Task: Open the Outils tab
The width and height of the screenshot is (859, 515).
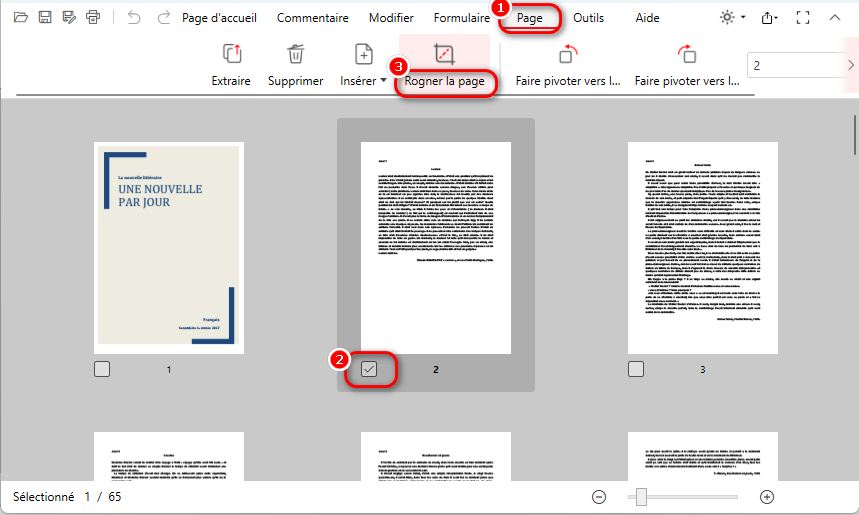Action: point(588,18)
